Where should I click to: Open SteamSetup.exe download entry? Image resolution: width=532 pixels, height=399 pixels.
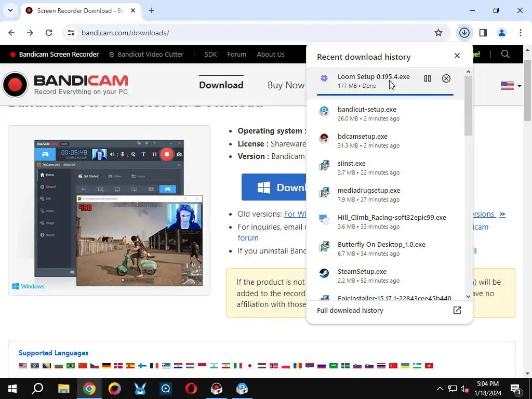click(385, 276)
